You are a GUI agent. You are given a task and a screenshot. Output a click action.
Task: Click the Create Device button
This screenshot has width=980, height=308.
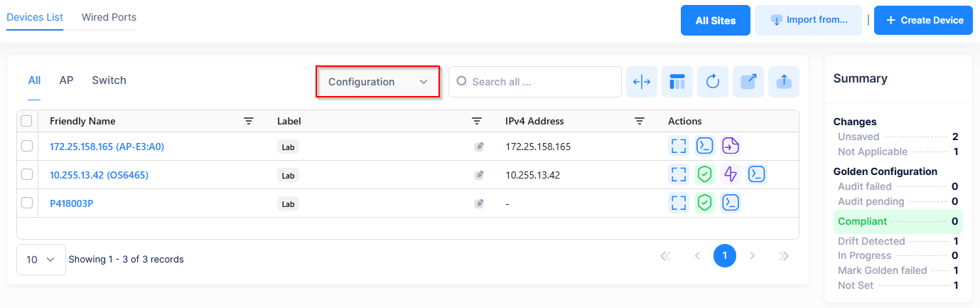tap(922, 20)
